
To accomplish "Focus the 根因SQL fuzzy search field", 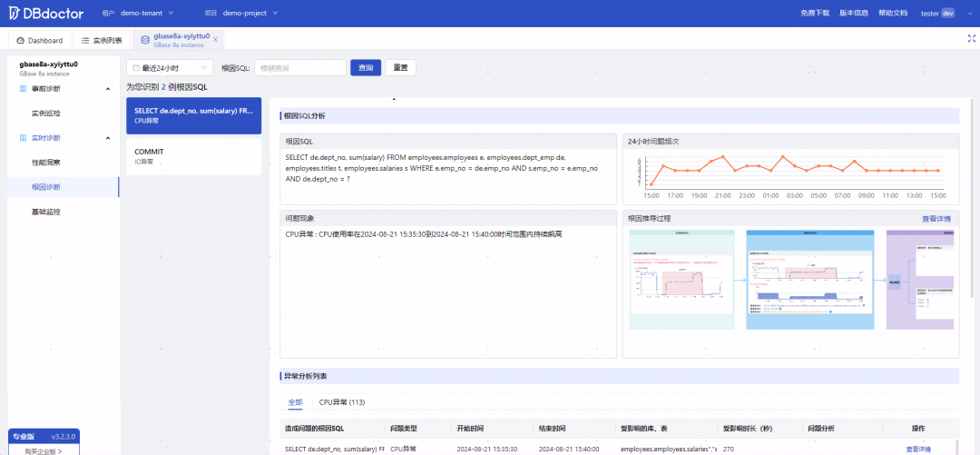I will (x=300, y=67).
